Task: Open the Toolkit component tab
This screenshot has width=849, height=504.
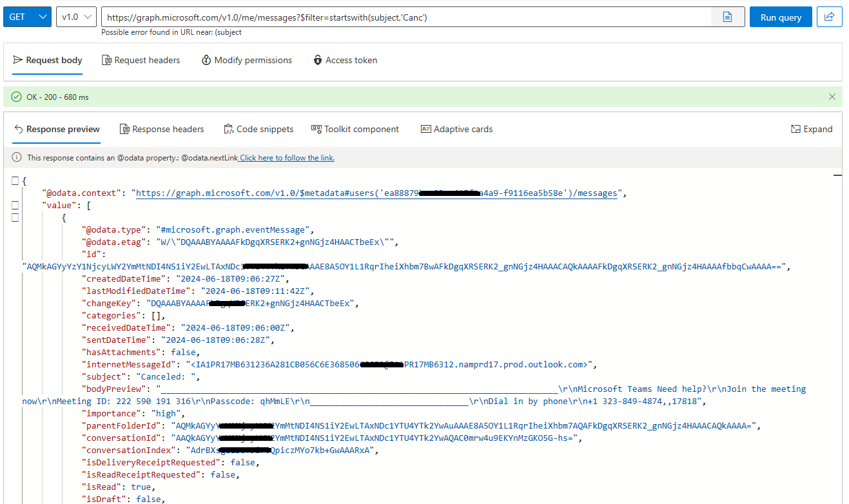Action: pos(355,129)
